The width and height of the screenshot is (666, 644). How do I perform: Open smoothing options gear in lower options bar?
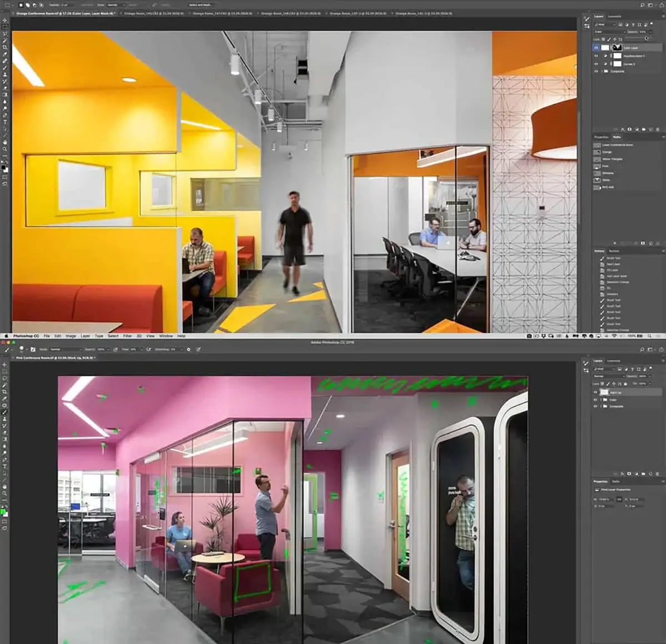[x=189, y=350]
